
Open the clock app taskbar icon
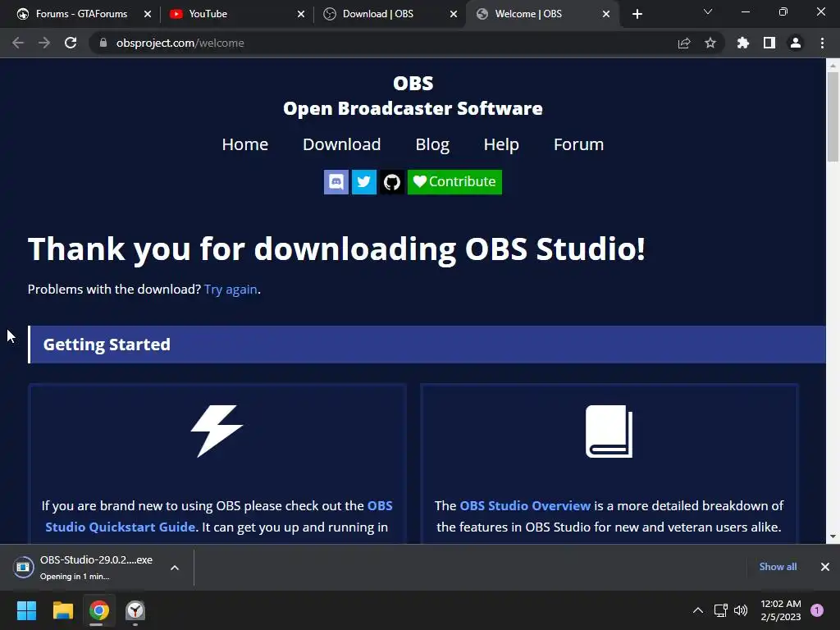(x=135, y=610)
